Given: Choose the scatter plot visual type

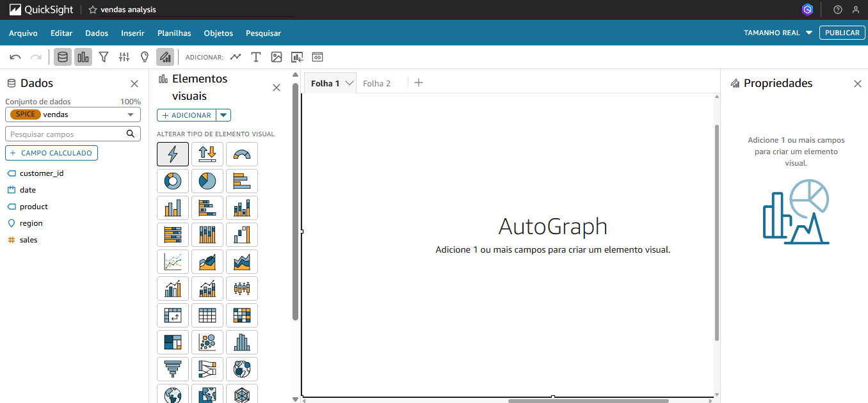Looking at the screenshot, I should [x=207, y=342].
